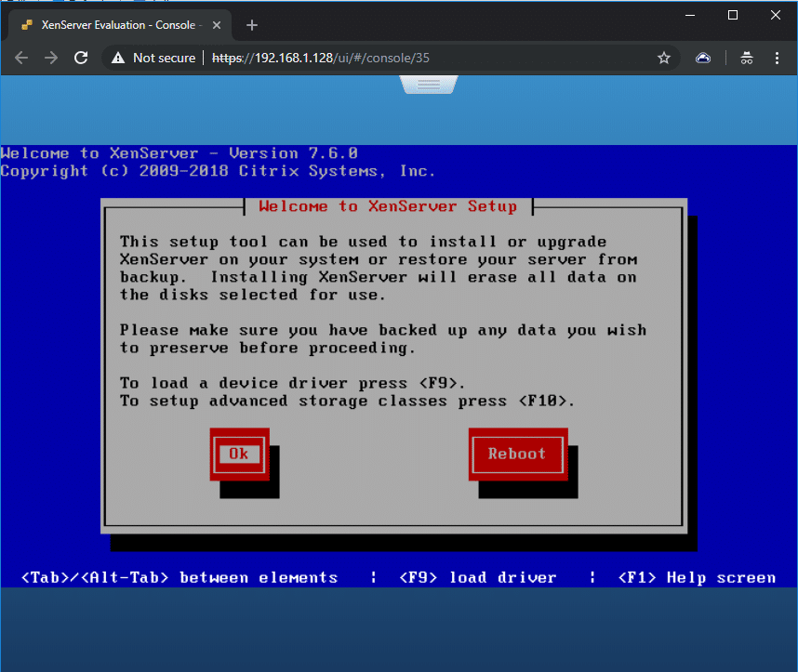Go forward to the next page
This screenshot has width=798, height=672.
point(51,58)
